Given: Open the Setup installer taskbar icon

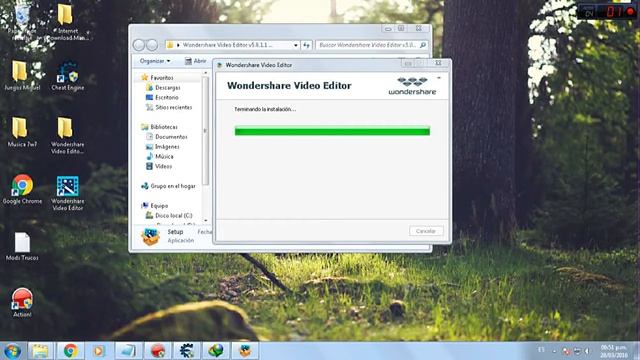Looking at the screenshot, I should (x=245, y=351).
